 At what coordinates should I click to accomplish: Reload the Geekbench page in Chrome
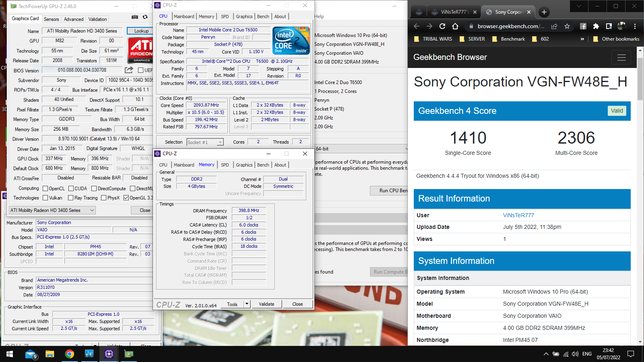(x=442, y=26)
